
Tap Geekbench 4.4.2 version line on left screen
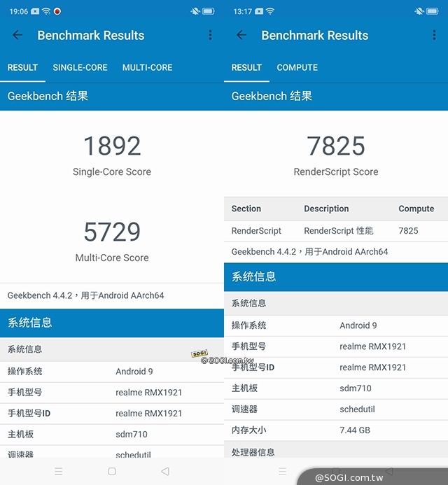point(85,295)
